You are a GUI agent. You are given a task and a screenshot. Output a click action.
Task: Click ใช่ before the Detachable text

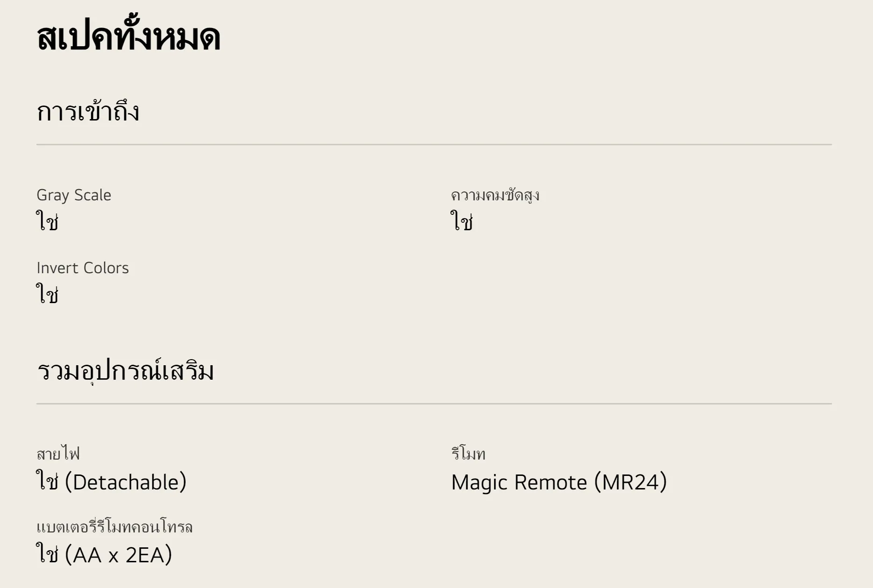[x=47, y=482]
